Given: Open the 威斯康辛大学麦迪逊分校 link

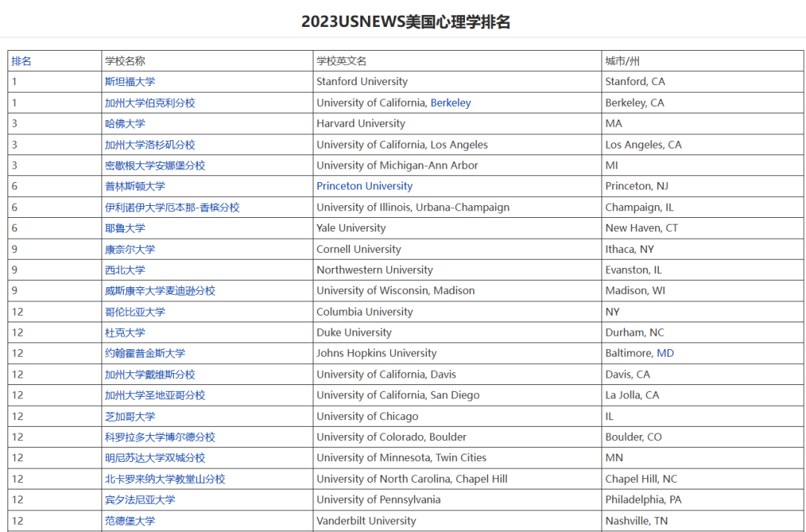Looking at the screenshot, I should 160,291.
